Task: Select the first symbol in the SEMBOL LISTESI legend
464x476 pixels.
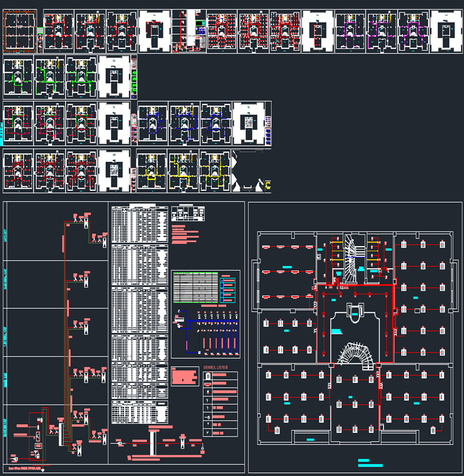Action: [x=208, y=376]
